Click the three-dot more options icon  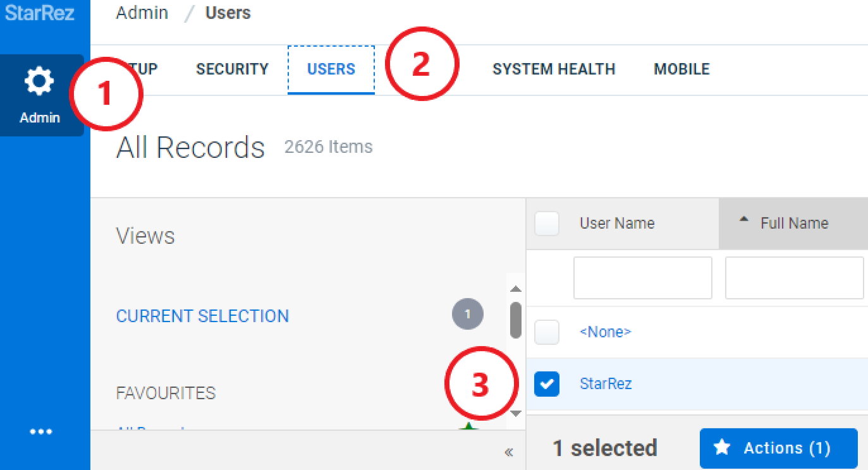tap(41, 432)
